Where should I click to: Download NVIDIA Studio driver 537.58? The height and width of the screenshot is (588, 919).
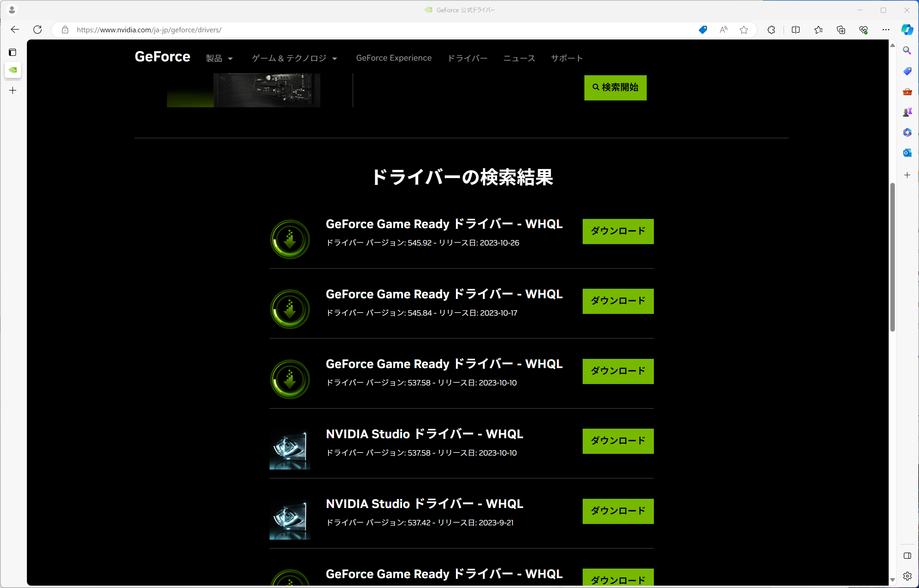(618, 441)
